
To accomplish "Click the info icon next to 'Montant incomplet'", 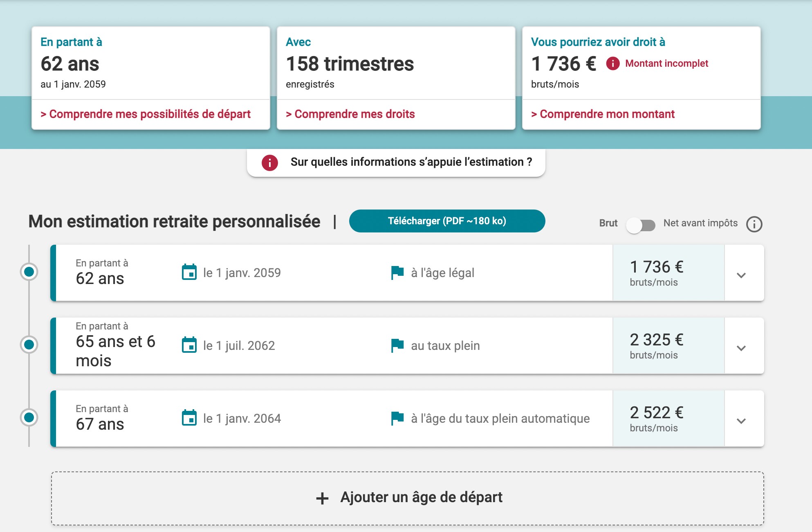I will point(612,63).
